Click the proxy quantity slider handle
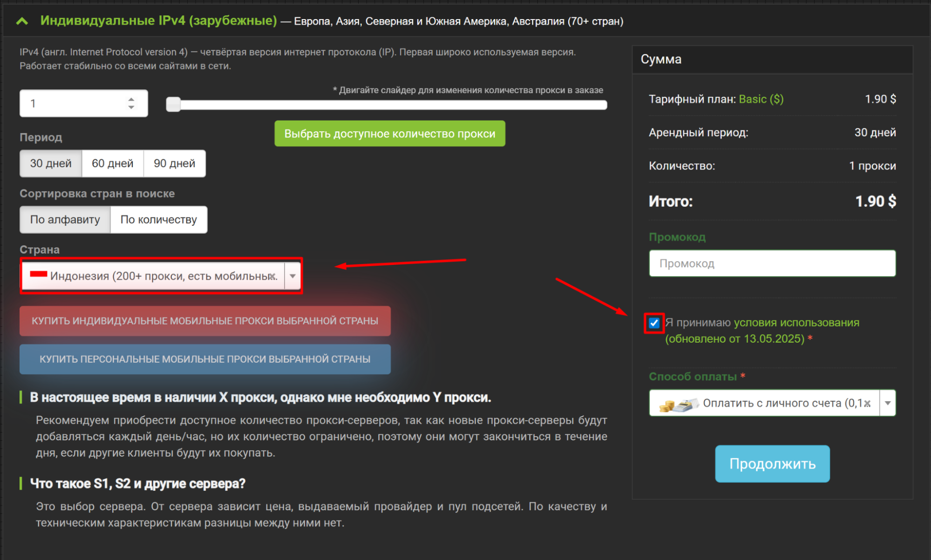 (173, 104)
